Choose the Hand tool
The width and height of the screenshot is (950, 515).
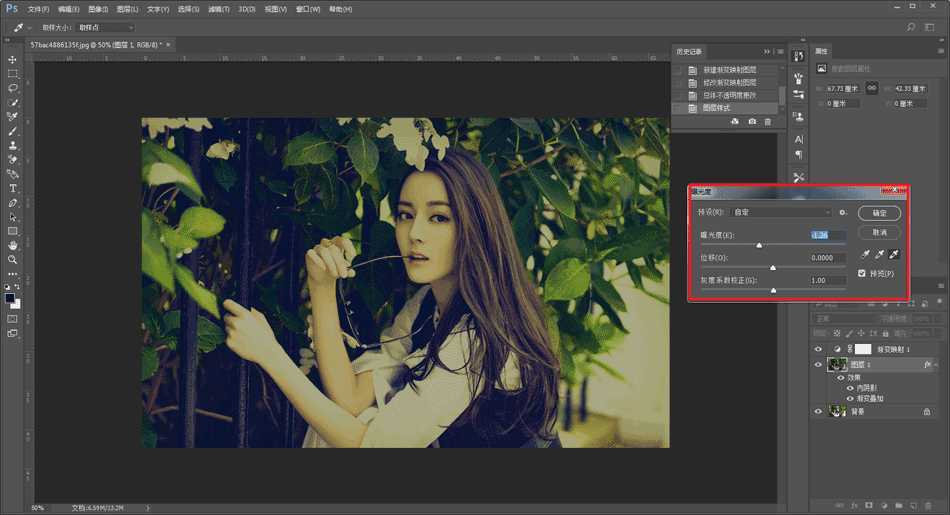point(13,245)
